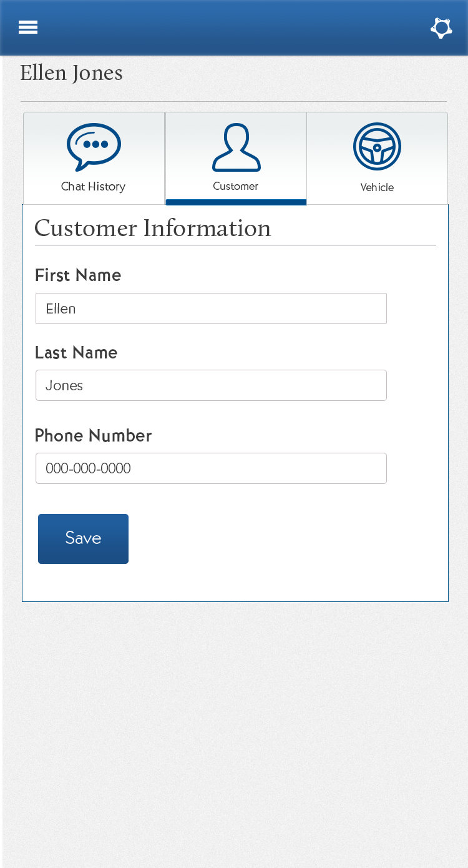The height and width of the screenshot is (868, 468).
Task: Click the Vehicle steering wheel icon
Action: 377,147
